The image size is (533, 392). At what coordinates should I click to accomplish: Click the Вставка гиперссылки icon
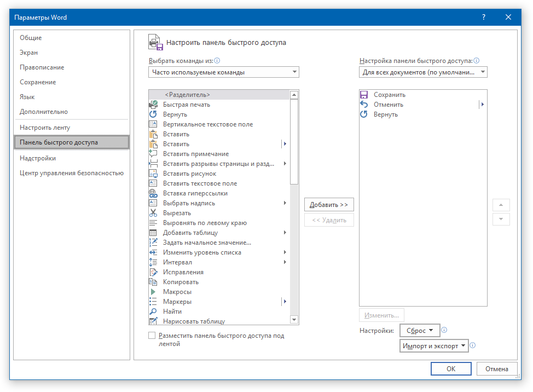tap(153, 193)
